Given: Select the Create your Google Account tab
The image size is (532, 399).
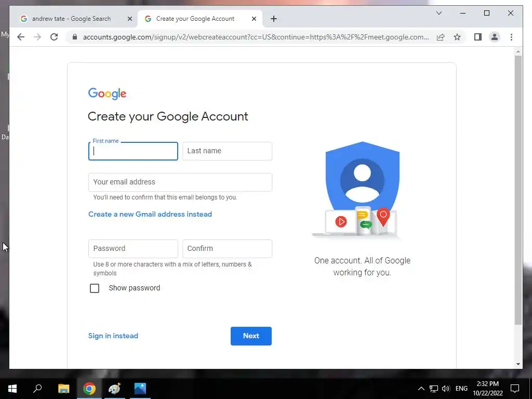Looking at the screenshot, I should 195,19.
